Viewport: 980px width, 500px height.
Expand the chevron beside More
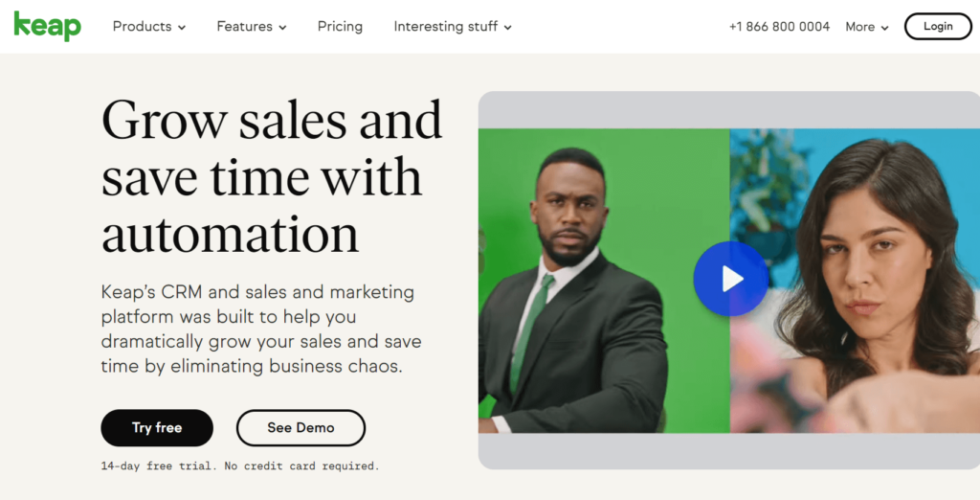tap(884, 28)
